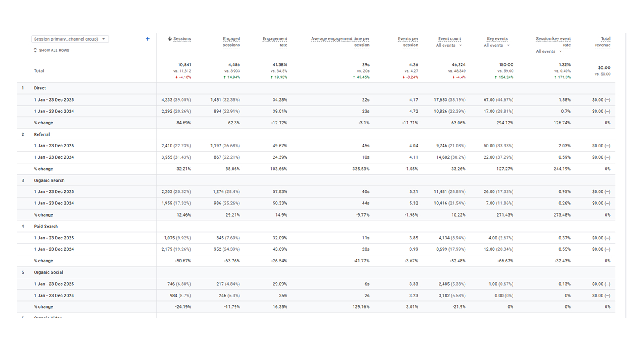Click the Show All Rows expand icon

[x=35, y=51]
